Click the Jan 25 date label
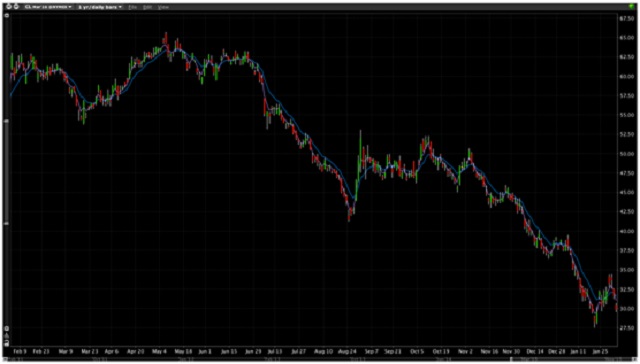The width and height of the screenshot is (640, 364). coord(600,351)
